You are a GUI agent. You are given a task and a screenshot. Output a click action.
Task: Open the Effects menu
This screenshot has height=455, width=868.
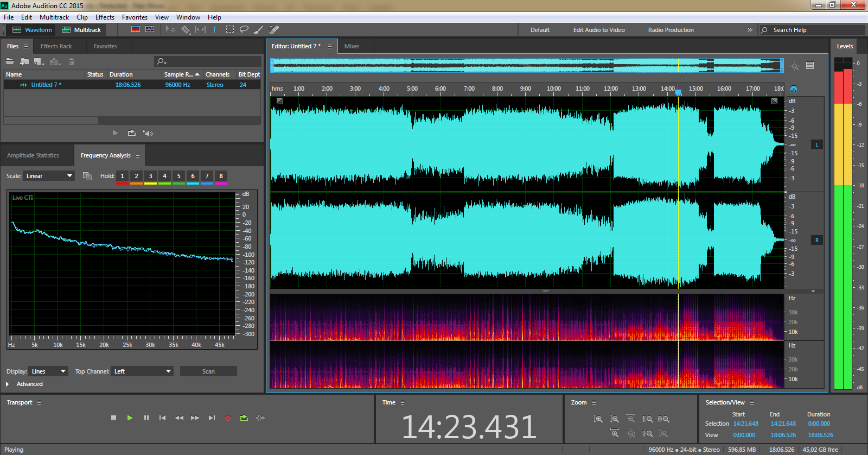pos(105,17)
